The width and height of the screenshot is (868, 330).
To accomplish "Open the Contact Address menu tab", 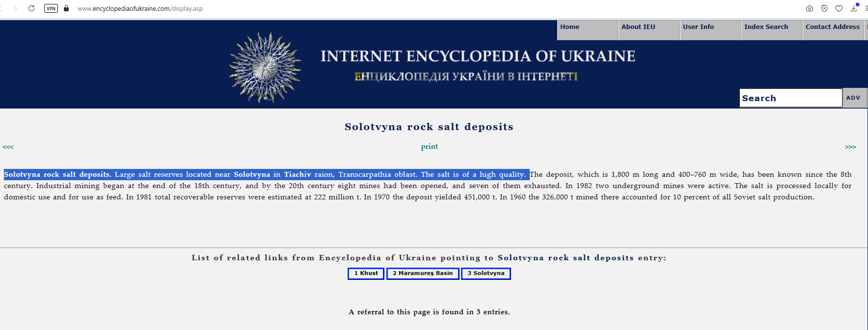I will coord(833,30).
